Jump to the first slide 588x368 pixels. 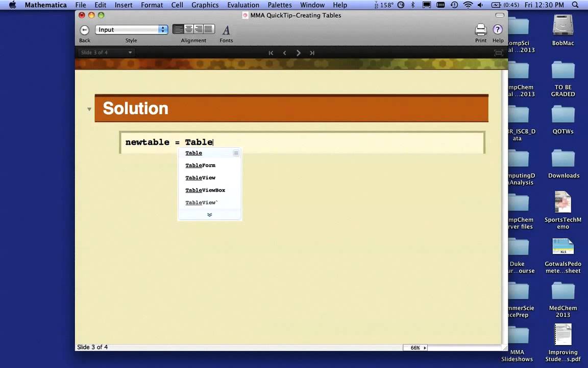click(x=271, y=53)
